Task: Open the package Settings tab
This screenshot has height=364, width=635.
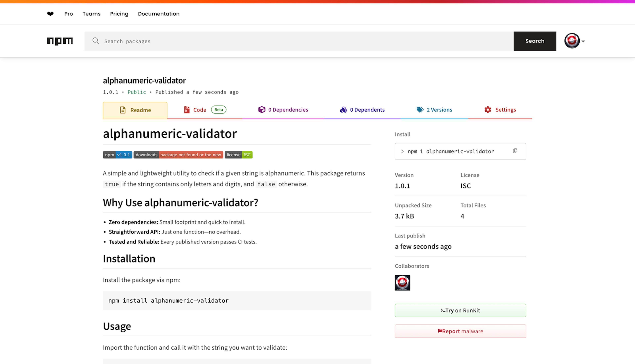Action: point(500,110)
